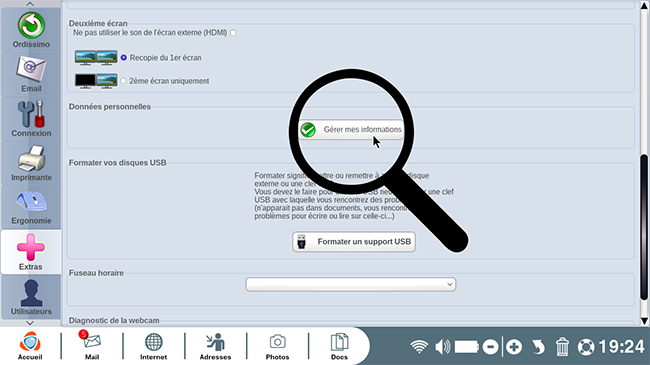The width and height of the screenshot is (650, 365).
Task: Click the mirrored dual-screen thumbnail
Action: [x=96, y=58]
